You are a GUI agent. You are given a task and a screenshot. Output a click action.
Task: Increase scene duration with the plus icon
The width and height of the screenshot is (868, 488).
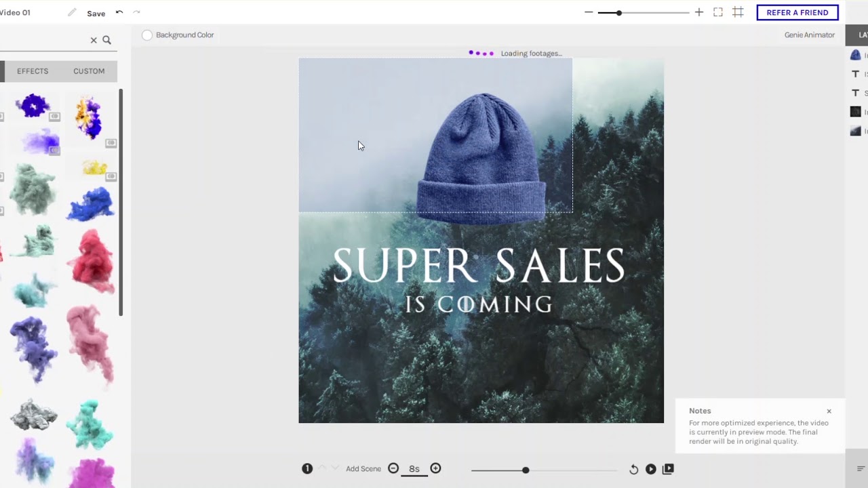click(435, 468)
